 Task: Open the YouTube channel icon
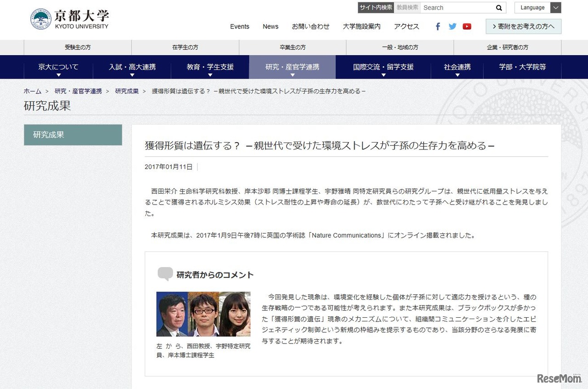point(467,26)
